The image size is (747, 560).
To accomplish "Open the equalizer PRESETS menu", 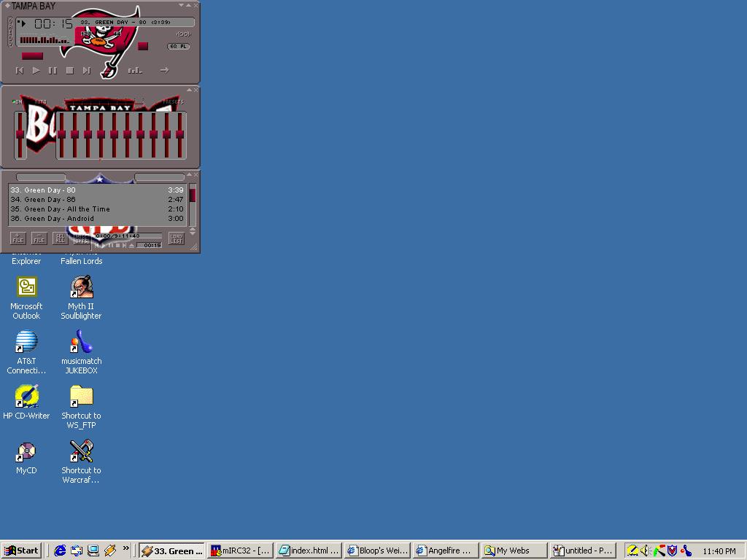I will tap(173, 102).
